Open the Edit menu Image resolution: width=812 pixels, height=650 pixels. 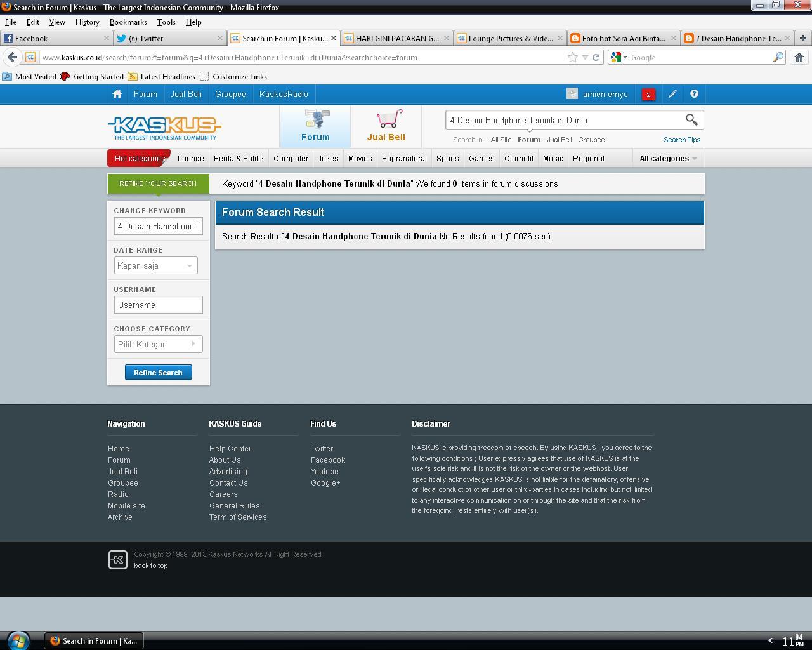[x=33, y=22]
